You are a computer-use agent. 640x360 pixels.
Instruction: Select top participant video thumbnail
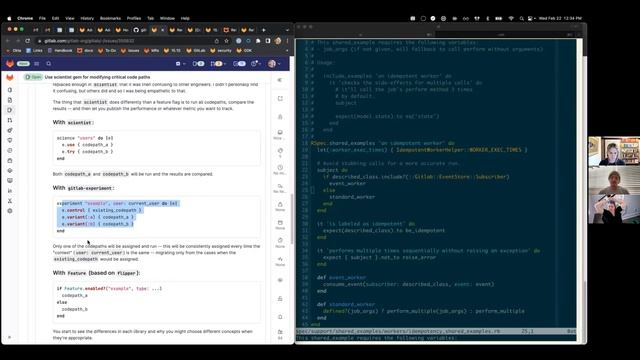click(x=614, y=151)
